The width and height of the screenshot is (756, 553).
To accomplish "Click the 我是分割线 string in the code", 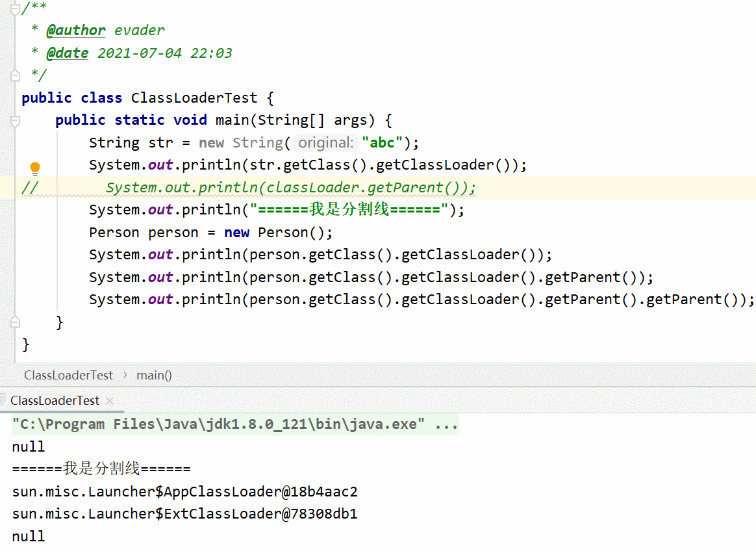I will [349, 209].
